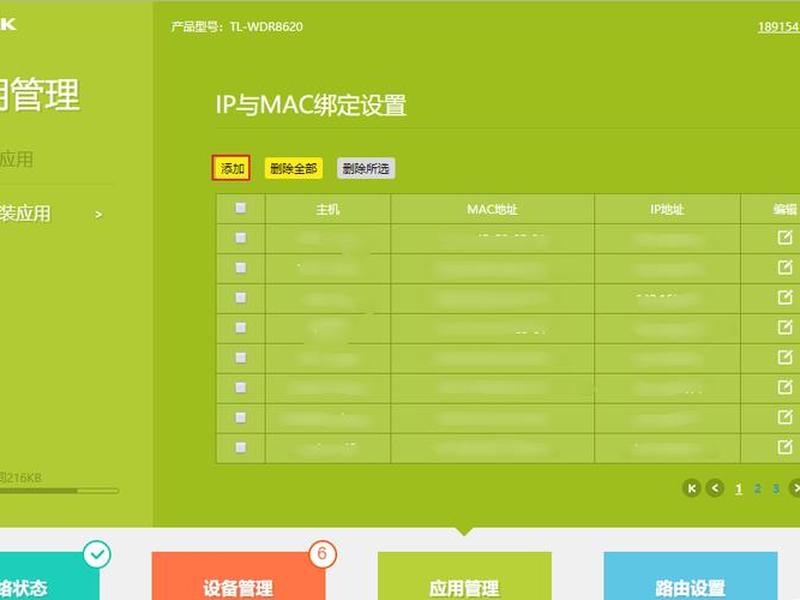Open the 应用管理 tab

tap(464, 576)
